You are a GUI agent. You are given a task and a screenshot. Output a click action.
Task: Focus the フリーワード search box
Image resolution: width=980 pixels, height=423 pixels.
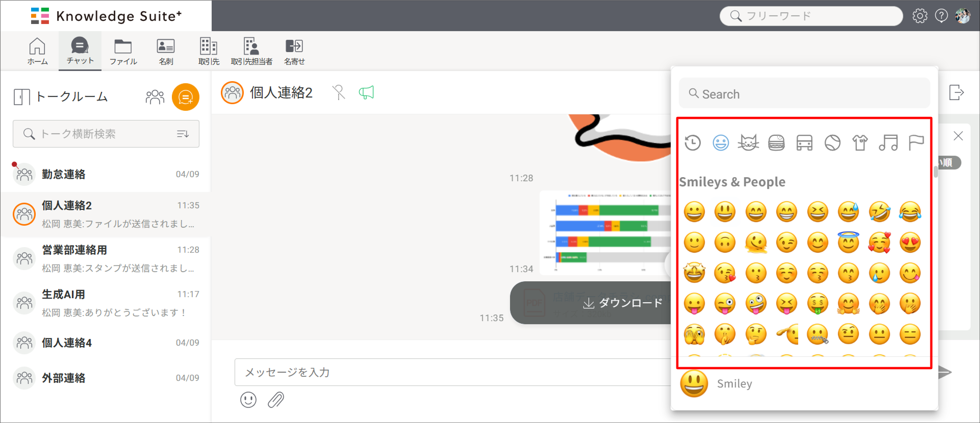(x=811, y=16)
